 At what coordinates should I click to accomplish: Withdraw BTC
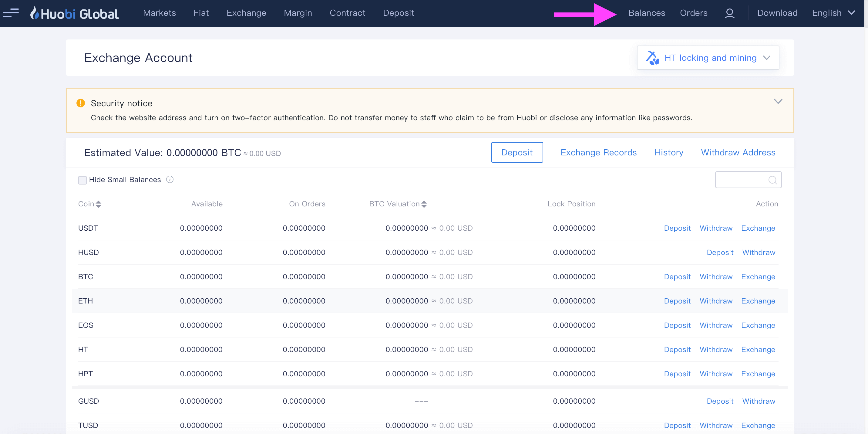pos(716,276)
